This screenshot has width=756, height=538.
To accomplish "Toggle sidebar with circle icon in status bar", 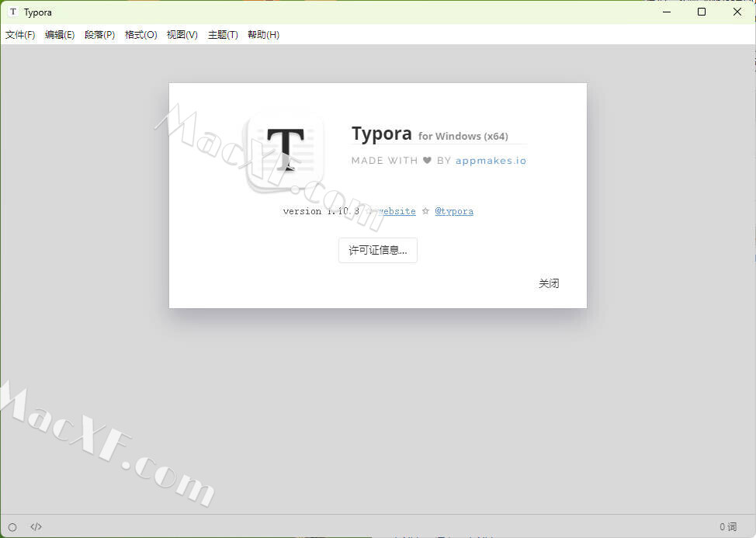I will pos(12,527).
